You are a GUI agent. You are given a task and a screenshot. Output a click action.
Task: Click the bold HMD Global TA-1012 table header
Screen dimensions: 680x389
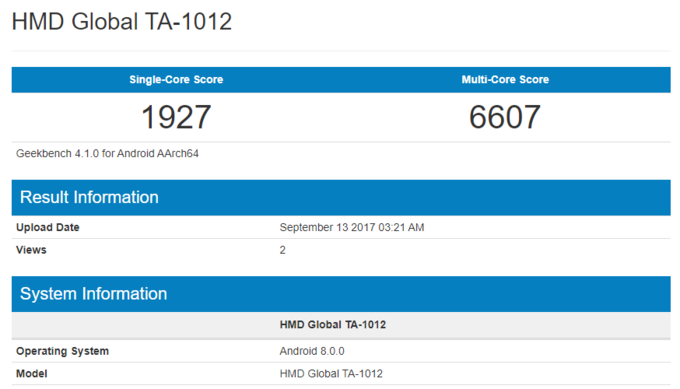pos(333,325)
